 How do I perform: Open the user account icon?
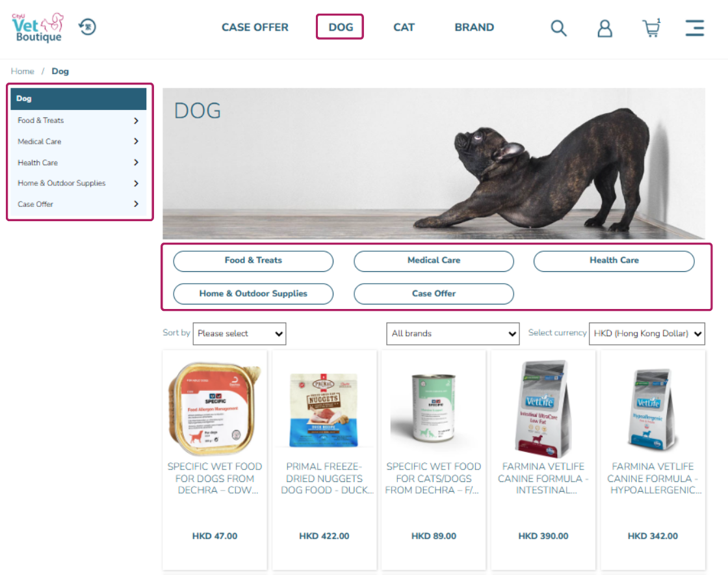click(604, 28)
